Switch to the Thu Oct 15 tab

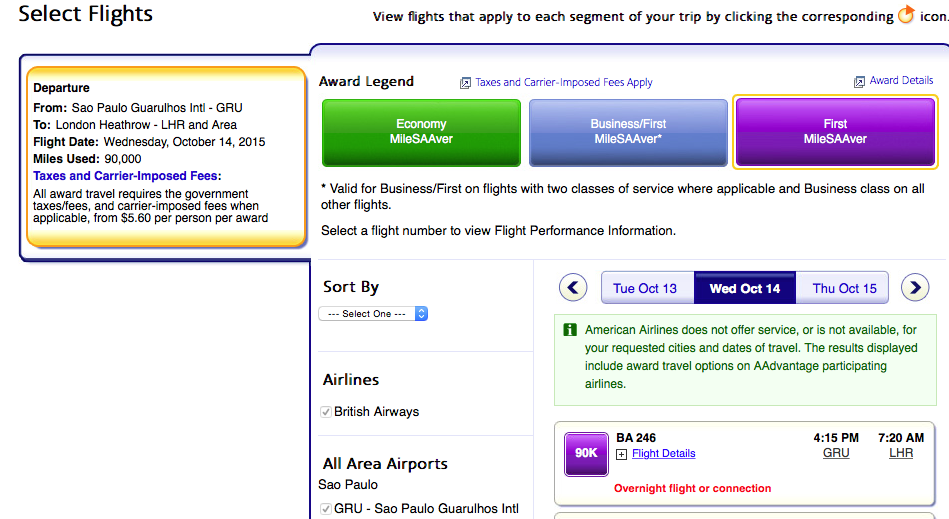coord(844,288)
